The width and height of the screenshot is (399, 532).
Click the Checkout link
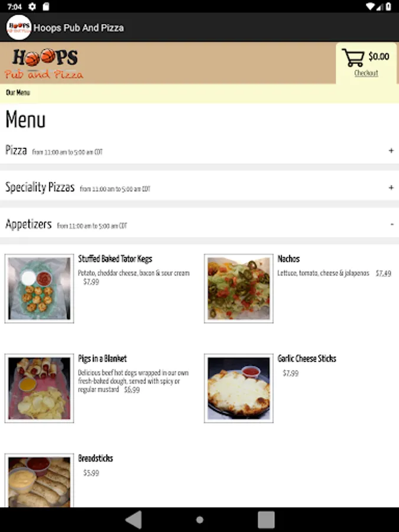pos(366,73)
